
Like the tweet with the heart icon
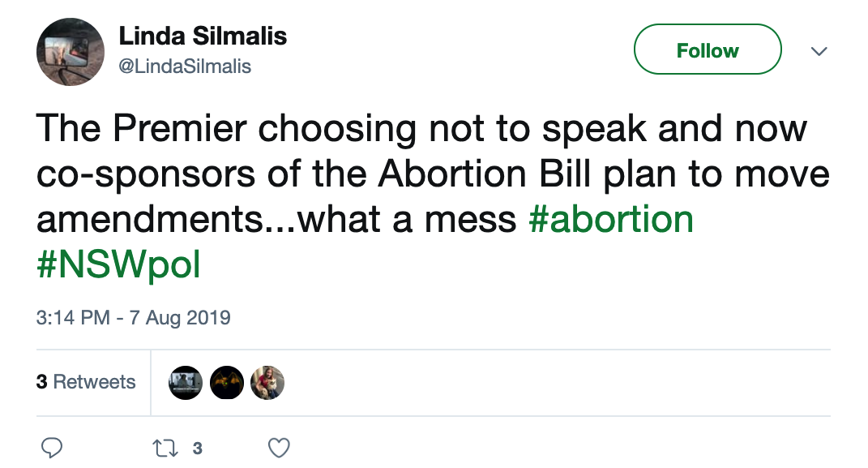click(x=279, y=447)
